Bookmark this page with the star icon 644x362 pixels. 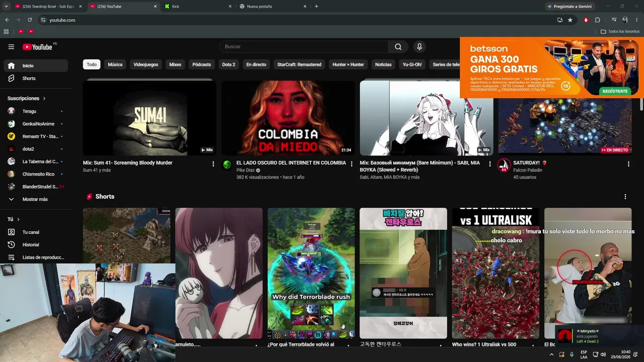click(570, 20)
